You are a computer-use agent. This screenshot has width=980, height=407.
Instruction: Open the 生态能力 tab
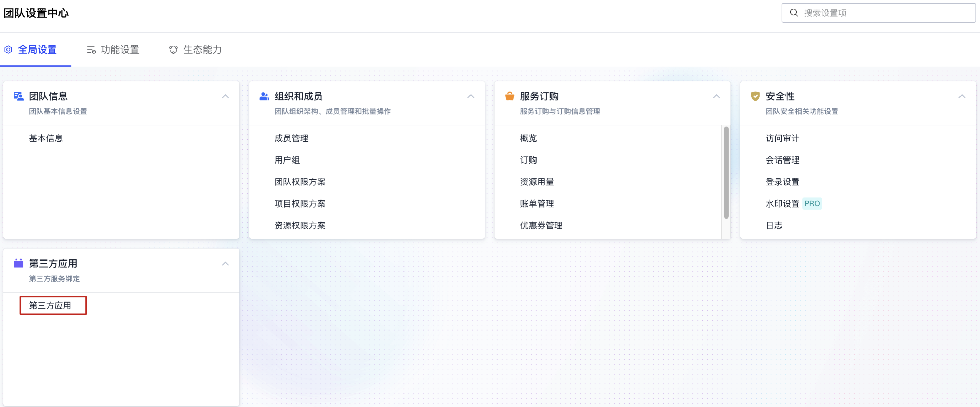pyautogui.click(x=202, y=50)
